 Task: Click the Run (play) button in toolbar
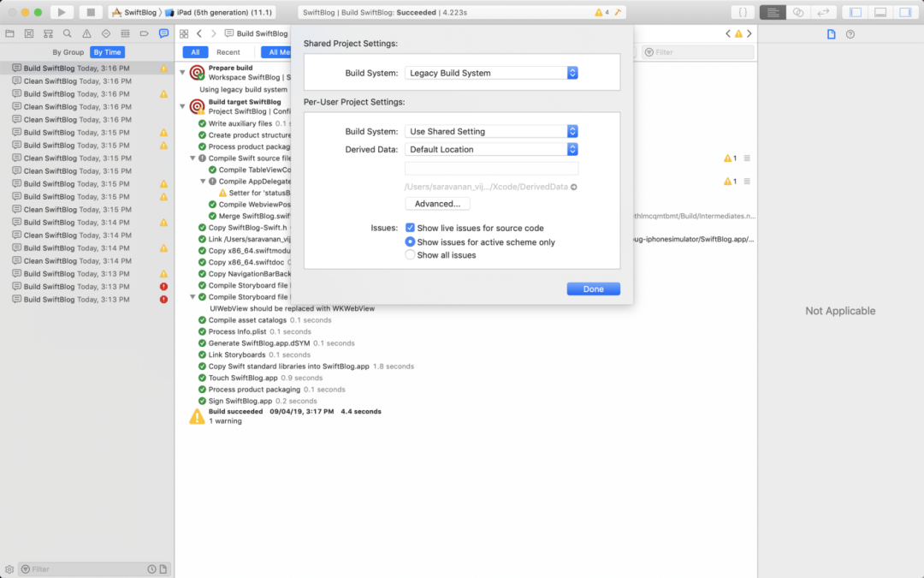pos(62,12)
